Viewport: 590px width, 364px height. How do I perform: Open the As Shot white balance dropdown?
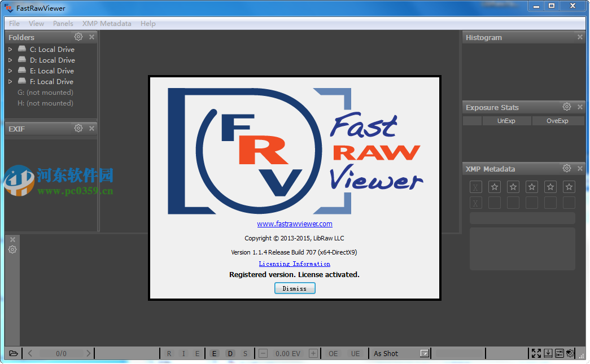coord(424,353)
